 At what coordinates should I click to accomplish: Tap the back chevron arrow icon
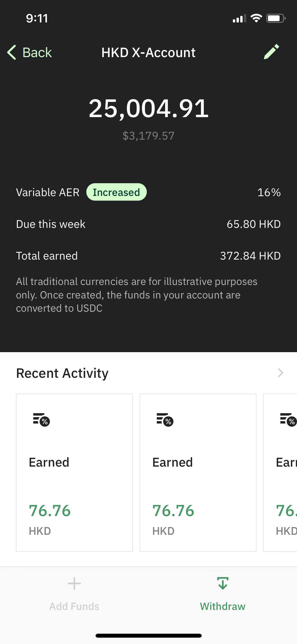tap(12, 52)
